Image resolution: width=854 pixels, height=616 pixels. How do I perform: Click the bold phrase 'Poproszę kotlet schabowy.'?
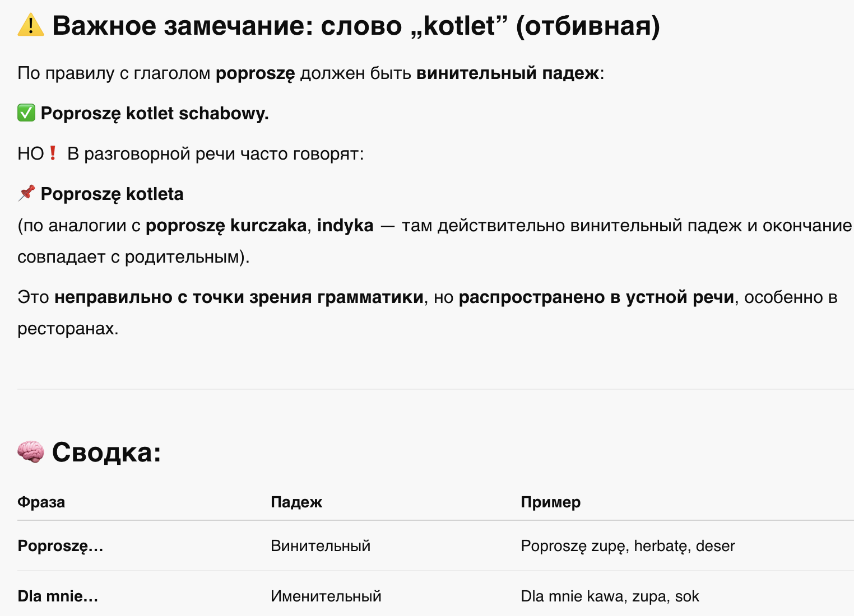coord(155,113)
